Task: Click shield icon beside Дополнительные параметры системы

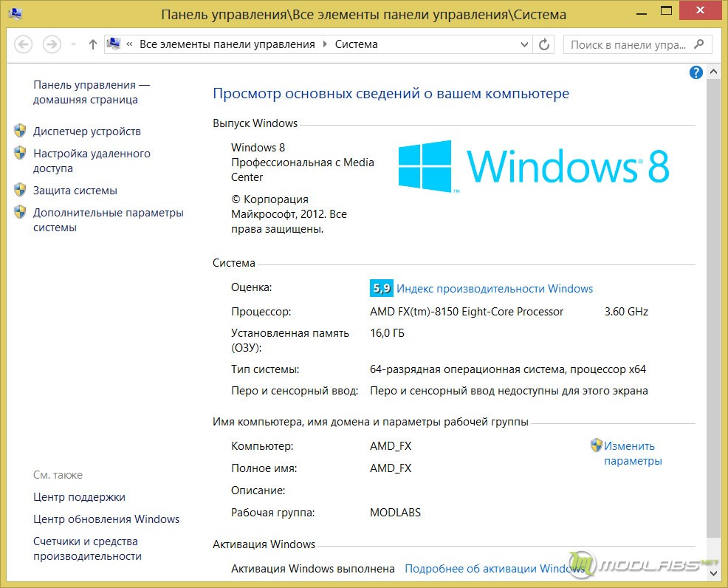Action: [x=20, y=212]
